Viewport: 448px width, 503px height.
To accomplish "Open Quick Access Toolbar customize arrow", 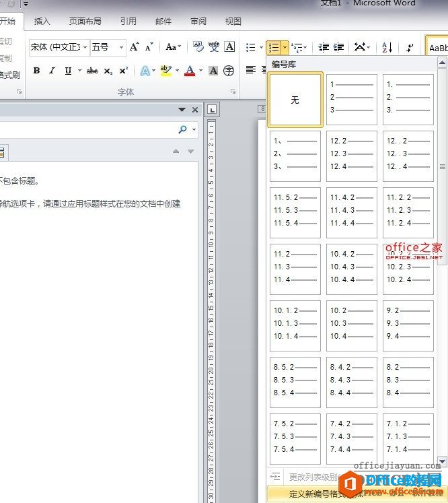I will pyautogui.click(x=26, y=4).
